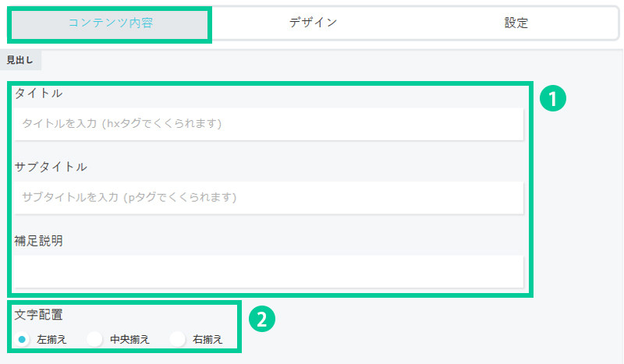Go to the 設定 tab
The image size is (624, 364).
pyautogui.click(x=516, y=23)
